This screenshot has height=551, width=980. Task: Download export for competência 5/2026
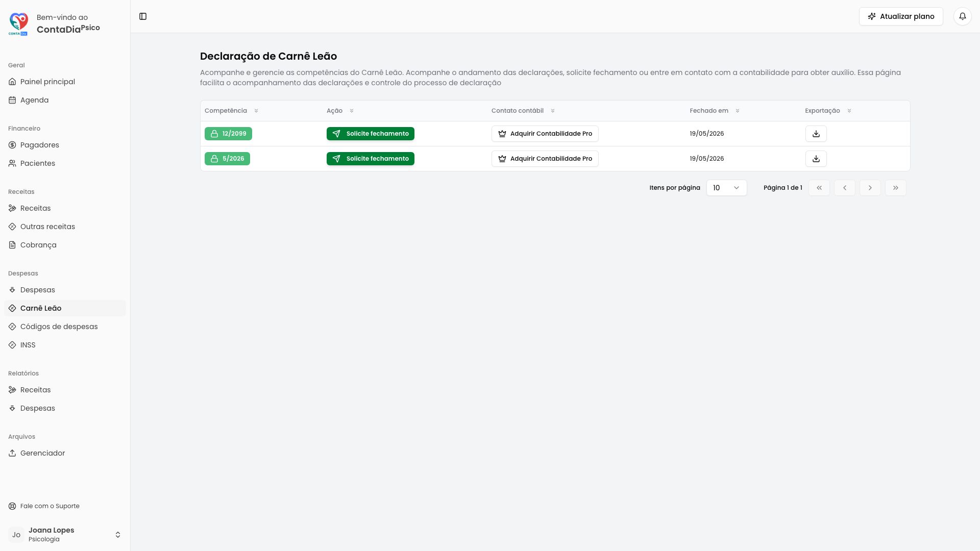[816, 159]
